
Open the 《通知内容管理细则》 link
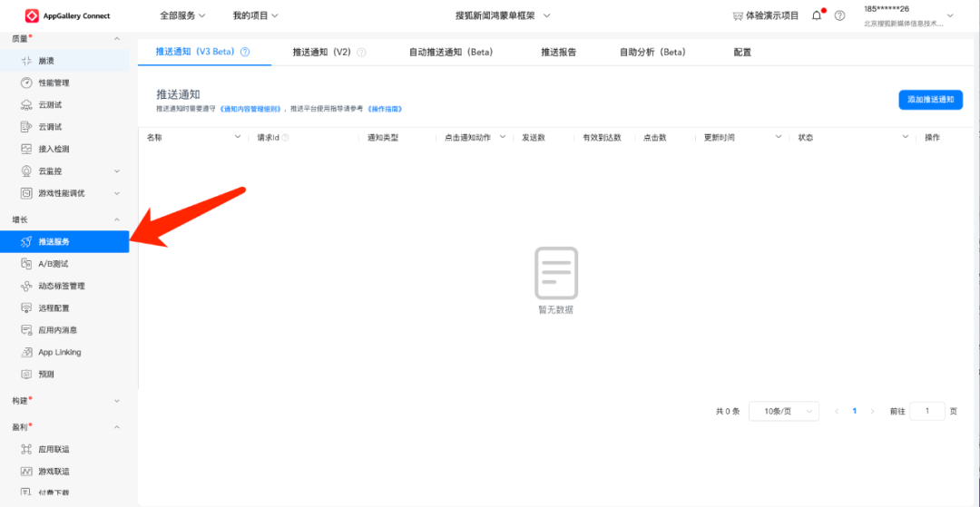click(x=252, y=109)
